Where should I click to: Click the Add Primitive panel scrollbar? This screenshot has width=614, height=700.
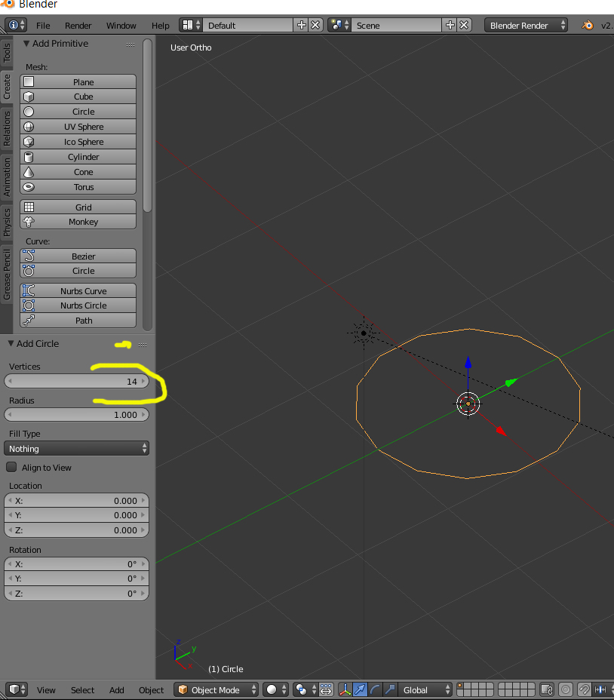coord(147,125)
